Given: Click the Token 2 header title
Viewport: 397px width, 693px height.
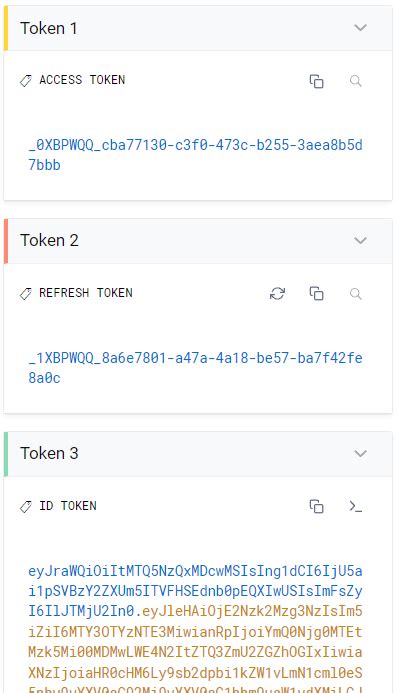Looking at the screenshot, I should (x=49, y=240).
